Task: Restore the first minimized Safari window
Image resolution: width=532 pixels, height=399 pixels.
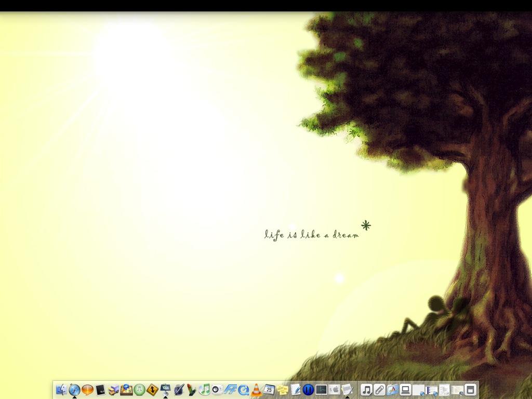Action: click(x=418, y=390)
